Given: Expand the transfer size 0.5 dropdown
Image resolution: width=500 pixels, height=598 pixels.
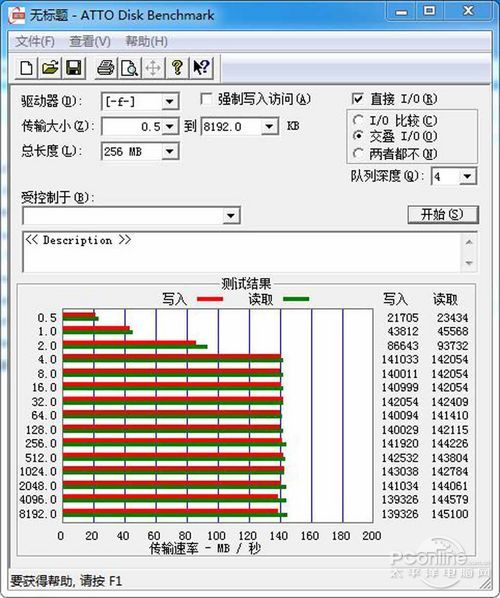Looking at the screenshot, I should [169, 127].
